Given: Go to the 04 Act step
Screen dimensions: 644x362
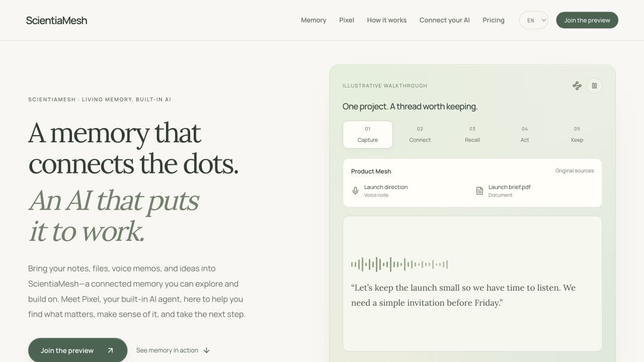Looking at the screenshot, I should coord(525,134).
